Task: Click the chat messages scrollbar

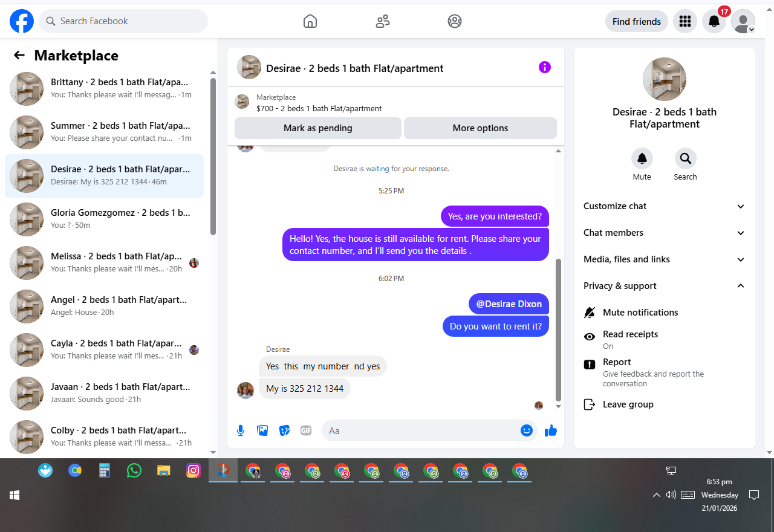Action: pyautogui.click(x=559, y=330)
